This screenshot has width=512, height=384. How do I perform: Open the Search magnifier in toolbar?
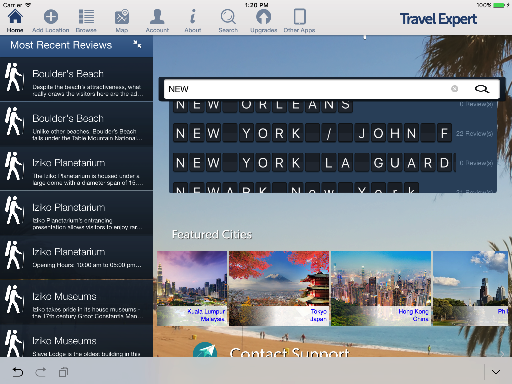[x=228, y=20]
